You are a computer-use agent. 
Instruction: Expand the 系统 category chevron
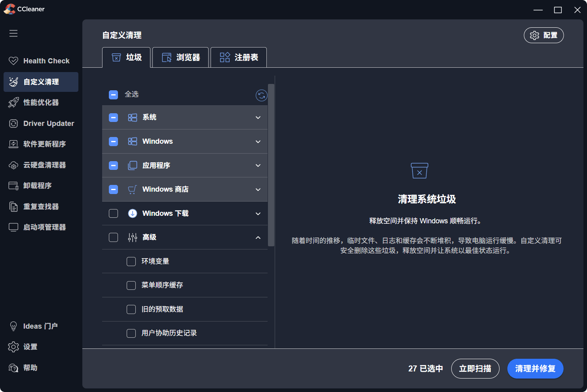258,118
